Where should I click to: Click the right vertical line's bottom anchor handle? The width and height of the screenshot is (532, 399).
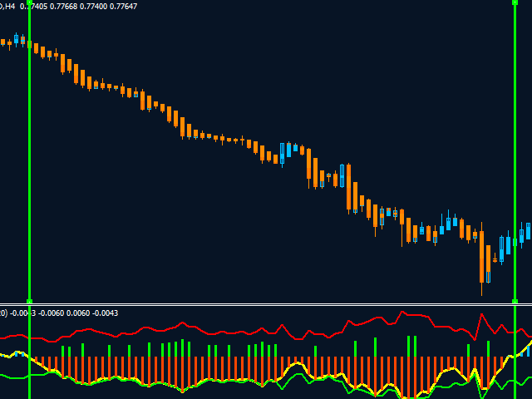tap(515, 301)
